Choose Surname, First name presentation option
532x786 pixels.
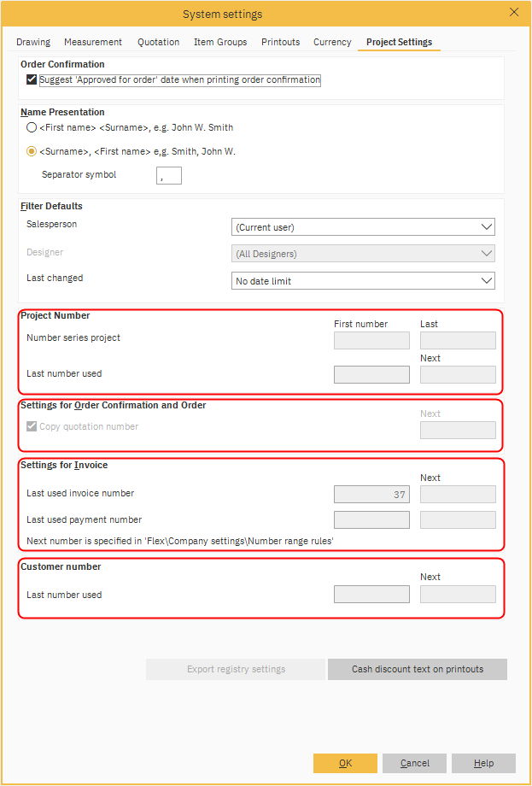click(32, 151)
